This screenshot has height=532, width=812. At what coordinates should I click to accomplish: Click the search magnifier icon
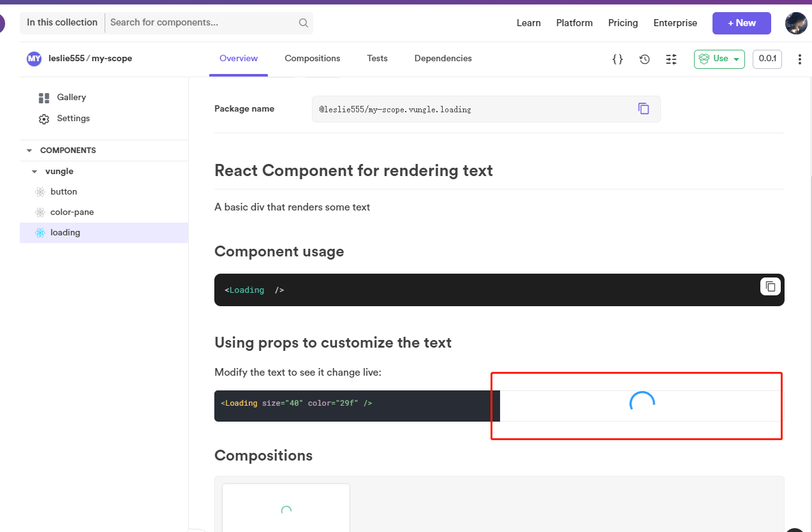303,22
